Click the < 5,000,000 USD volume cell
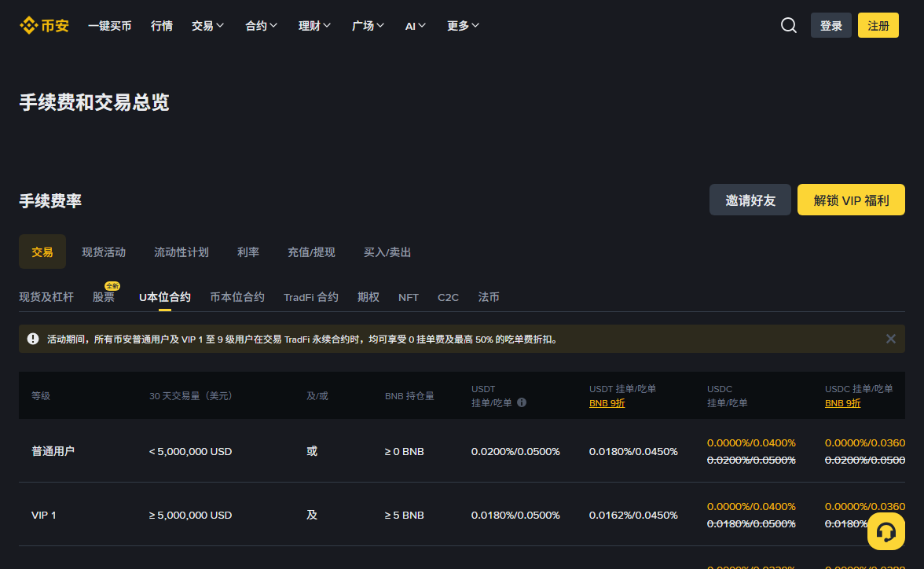This screenshot has height=569, width=924. 190,451
